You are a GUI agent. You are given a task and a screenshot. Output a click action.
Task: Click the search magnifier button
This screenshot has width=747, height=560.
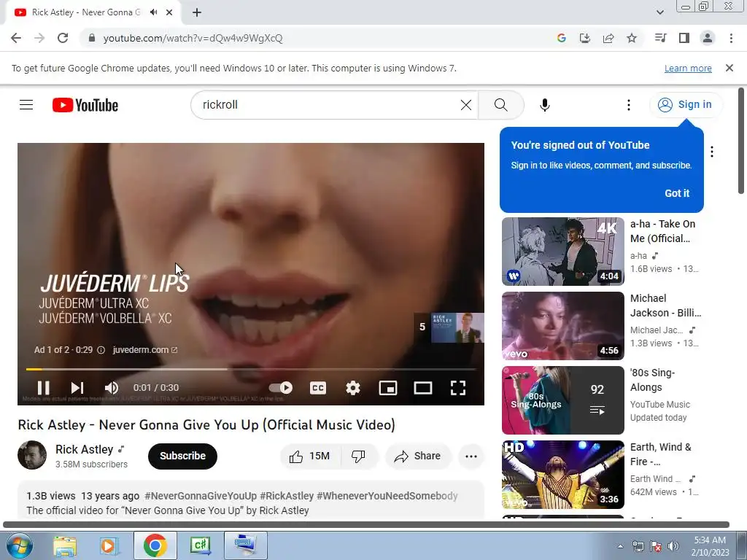pyautogui.click(x=500, y=105)
